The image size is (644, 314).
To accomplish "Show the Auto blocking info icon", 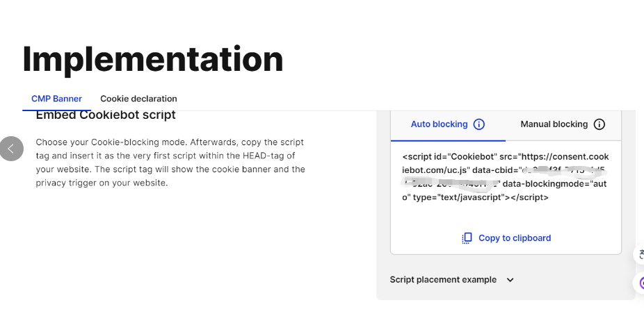I will (479, 124).
